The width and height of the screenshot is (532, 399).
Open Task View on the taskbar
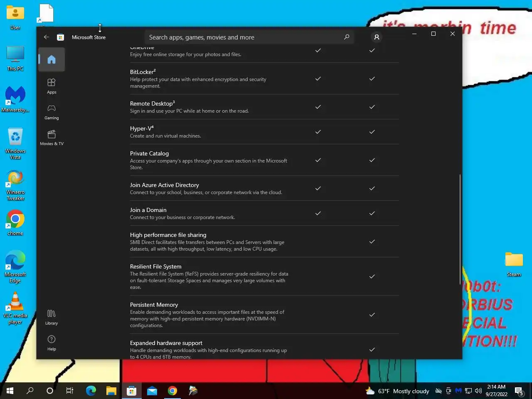[x=70, y=391]
